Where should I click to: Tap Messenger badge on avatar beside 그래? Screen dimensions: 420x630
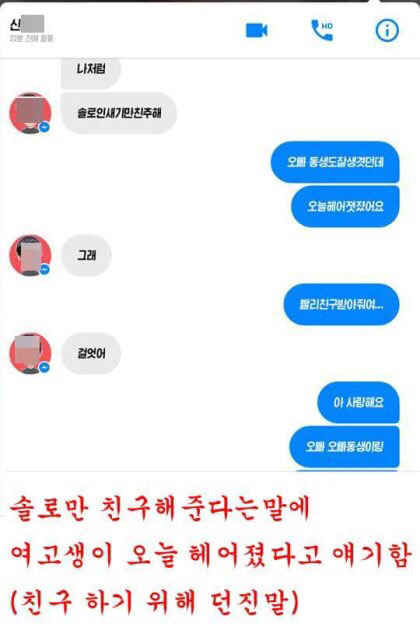(x=45, y=269)
